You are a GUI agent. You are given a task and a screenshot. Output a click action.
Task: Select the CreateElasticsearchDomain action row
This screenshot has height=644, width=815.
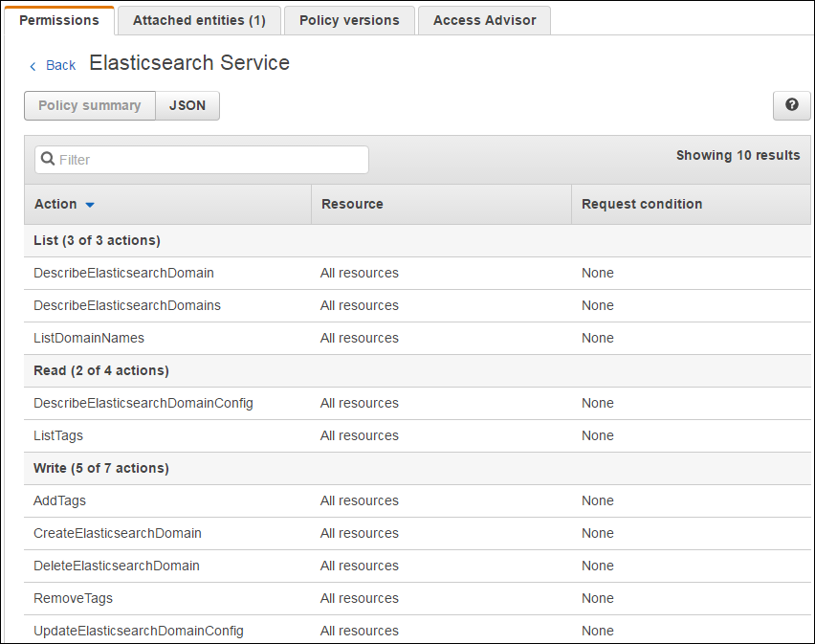coord(118,533)
